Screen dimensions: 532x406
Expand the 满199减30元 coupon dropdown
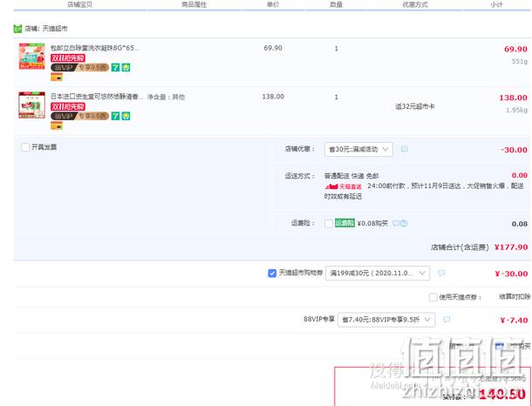coord(378,274)
